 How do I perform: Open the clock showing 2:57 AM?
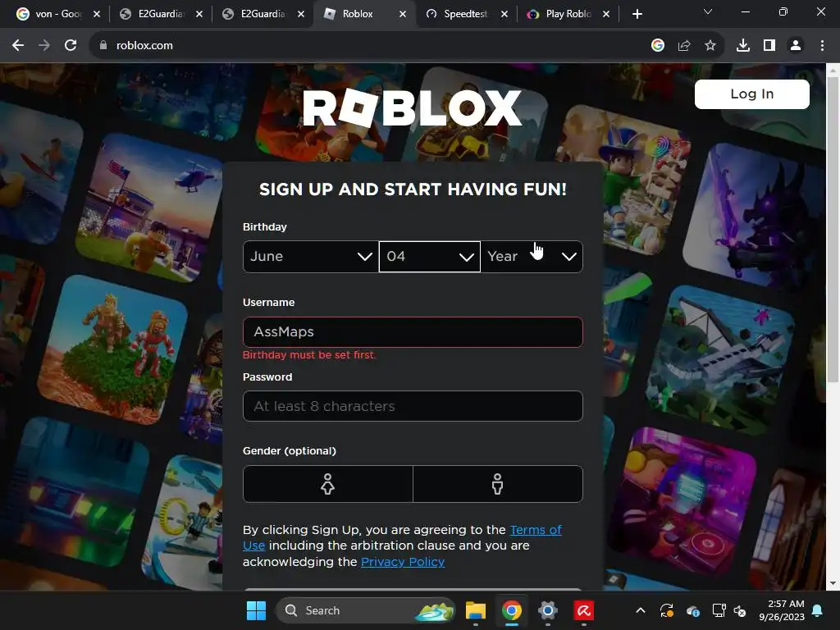point(782,610)
